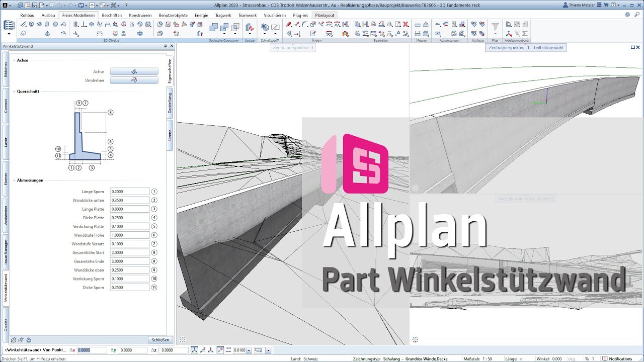Open the Filter dropdown arrow
The height and width of the screenshot is (362, 644).
click(495, 34)
